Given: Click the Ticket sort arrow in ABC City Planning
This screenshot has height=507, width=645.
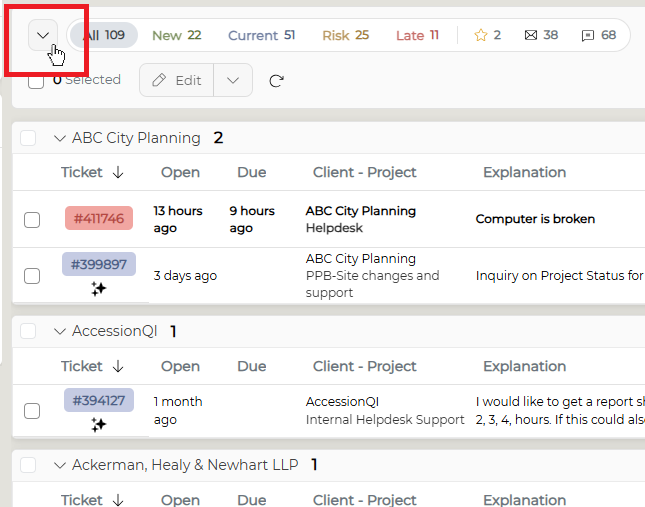Looking at the screenshot, I should tap(118, 172).
